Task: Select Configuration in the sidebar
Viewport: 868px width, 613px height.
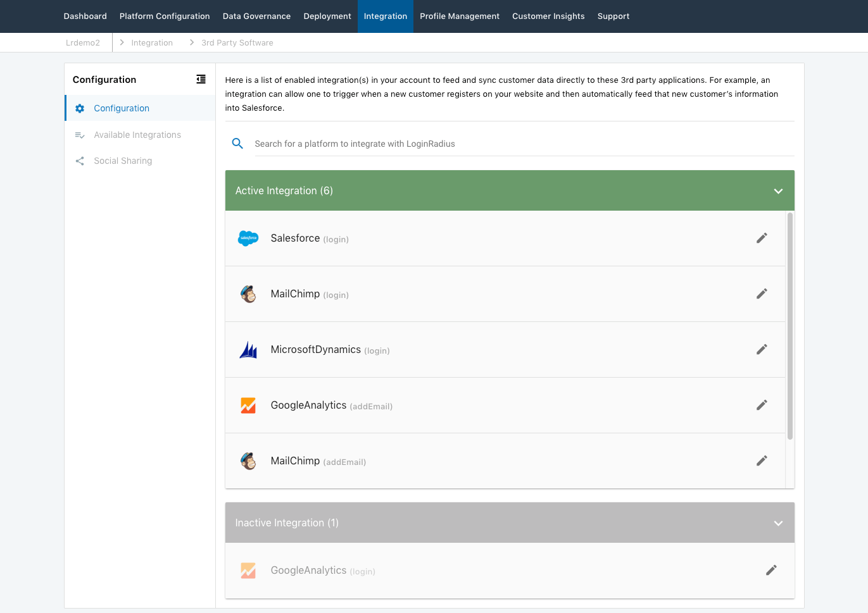Action: [x=140, y=108]
